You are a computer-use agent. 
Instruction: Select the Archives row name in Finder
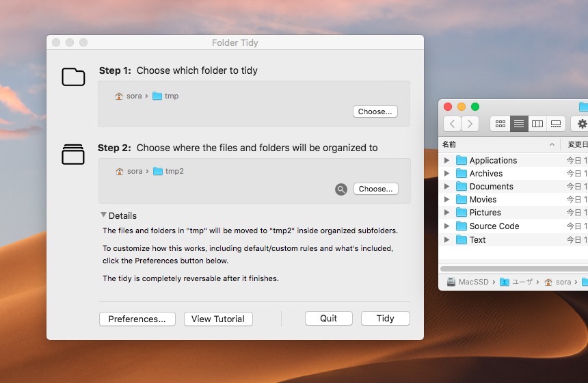[486, 173]
